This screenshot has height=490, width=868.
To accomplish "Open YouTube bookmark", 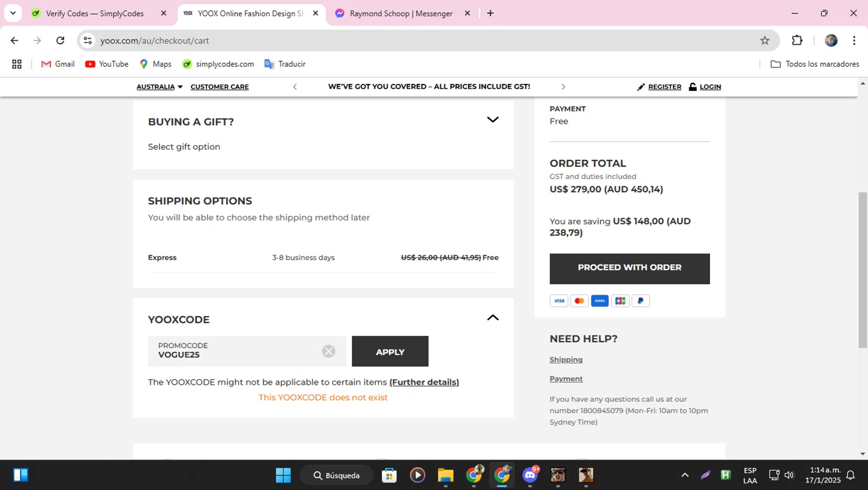I will [x=106, y=64].
